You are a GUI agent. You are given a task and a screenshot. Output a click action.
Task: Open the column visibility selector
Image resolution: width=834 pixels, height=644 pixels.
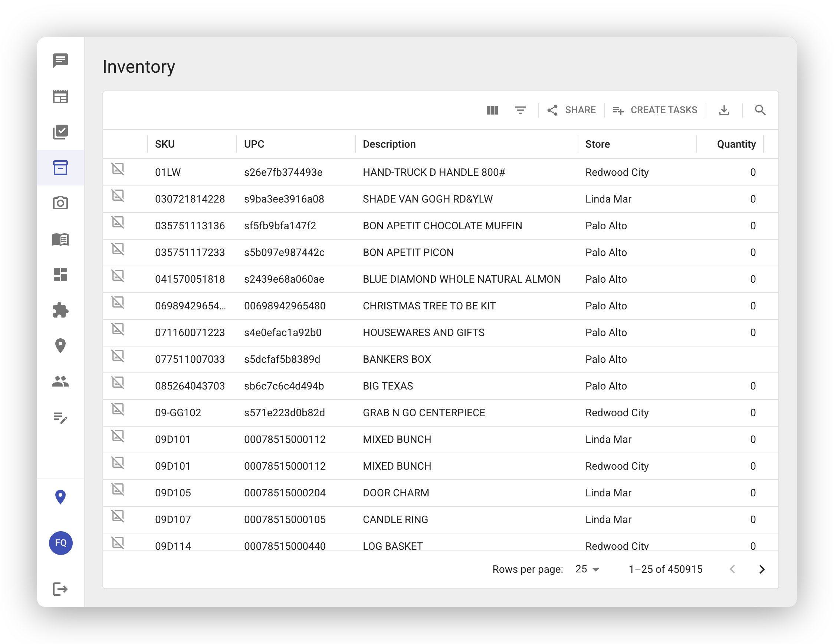click(492, 110)
